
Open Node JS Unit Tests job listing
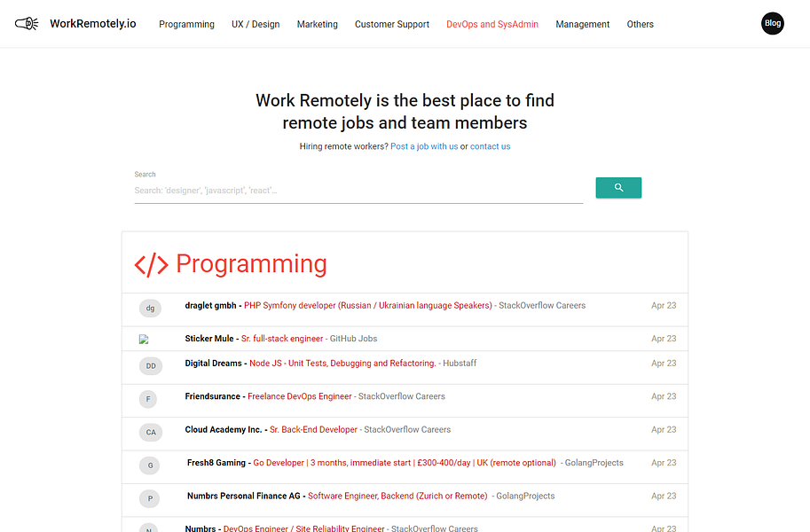coord(342,364)
